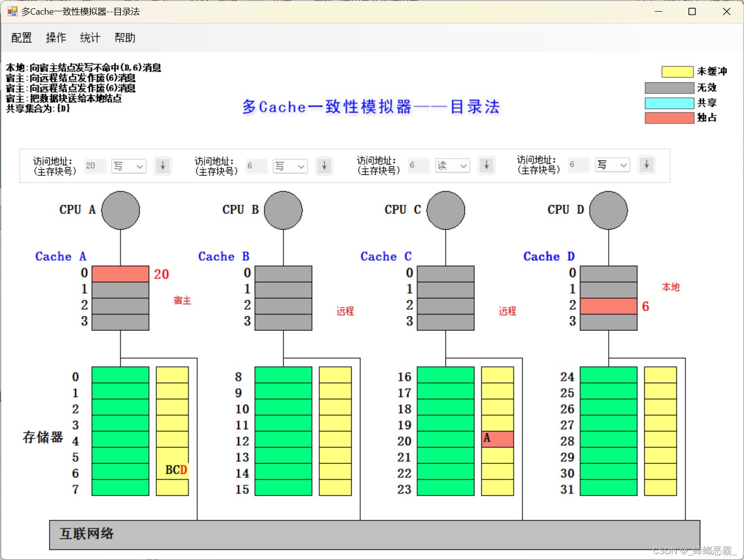The width and height of the screenshot is (744, 560).
Task: Execute CPU B access with down-arrow button
Action: pyautogui.click(x=324, y=166)
